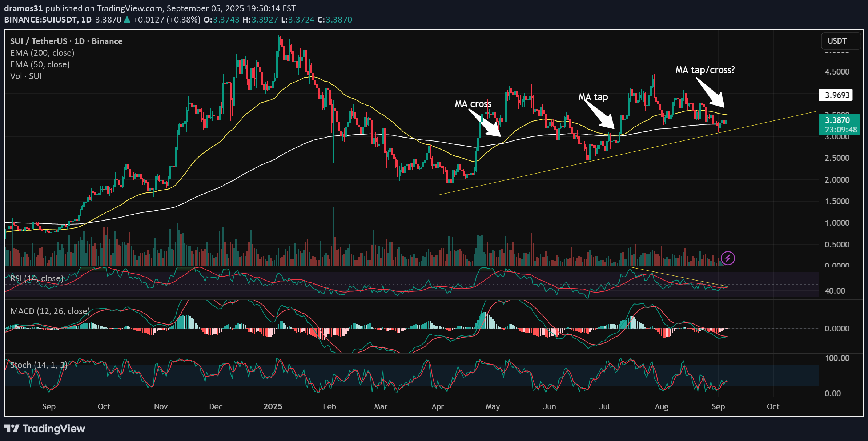Screen dimensions: 868x441
Task: Click the Aug label on time axis
Action: tap(661, 407)
